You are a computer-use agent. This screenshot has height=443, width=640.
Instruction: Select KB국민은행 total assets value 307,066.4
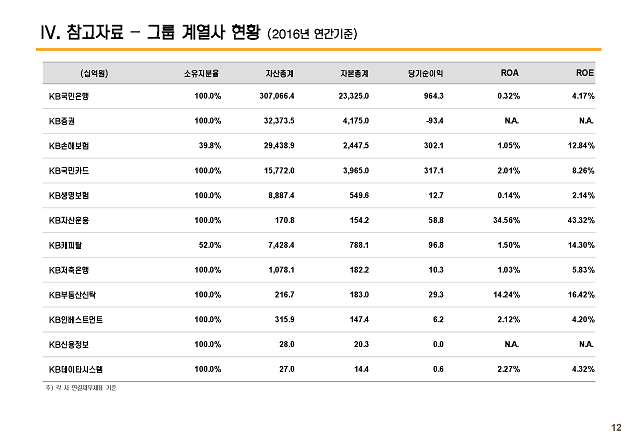point(277,96)
